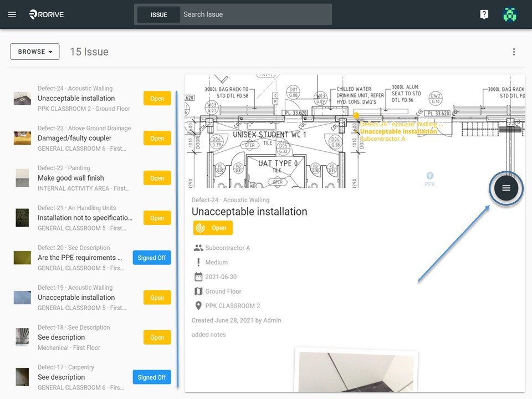Click 'INTERNAL ACTIVITY AREA · First...' text
Image resolution: width=532 pixels, height=399 pixels.
(x=84, y=188)
